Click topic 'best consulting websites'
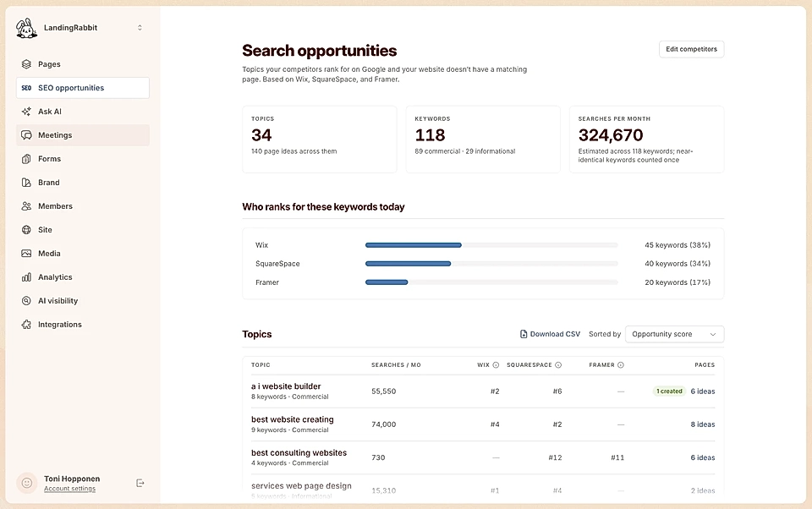Screen dimensions: 812x509 pyautogui.click(x=299, y=452)
